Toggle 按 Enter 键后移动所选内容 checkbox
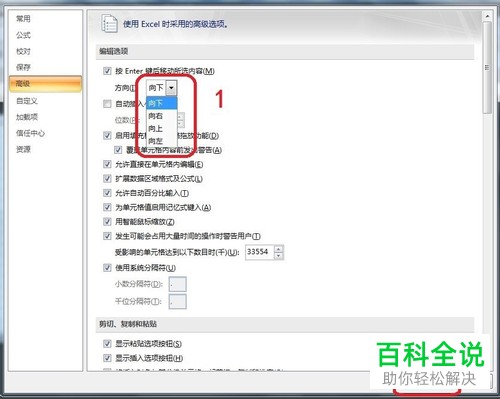Image resolution: width=500 pixels, height=399 pixels. point(107,71)
